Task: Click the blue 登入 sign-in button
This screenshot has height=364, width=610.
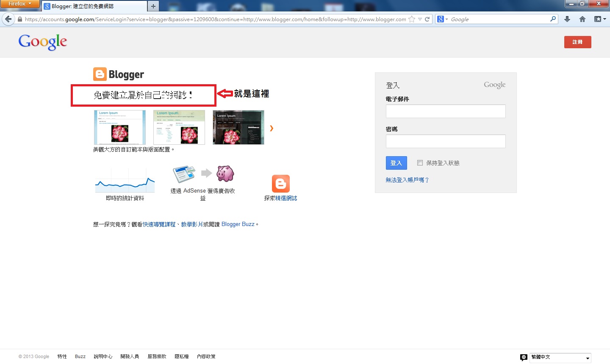Action: 396,163
